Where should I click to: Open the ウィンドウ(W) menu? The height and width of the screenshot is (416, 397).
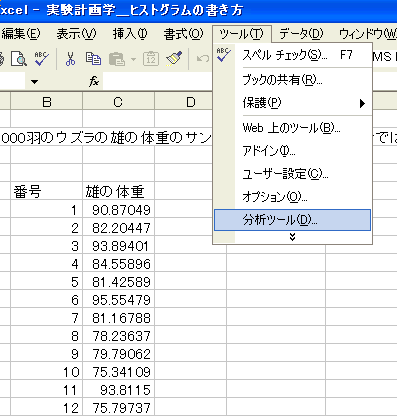point(368,34)
